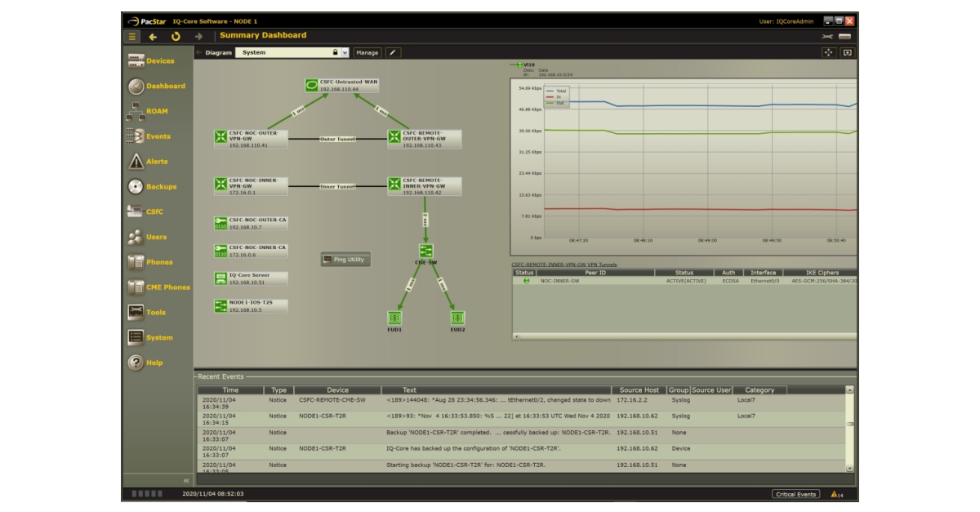Click the Manage button
Image resolution: width=980 pixels, height=512 pixels.
[x=367, y=52]
